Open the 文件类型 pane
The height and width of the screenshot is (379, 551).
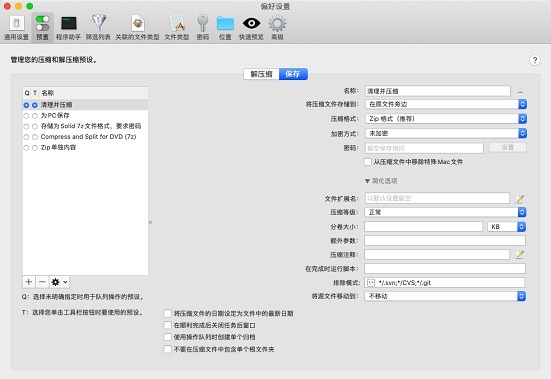pyautogui.click(x=177, y=28)
